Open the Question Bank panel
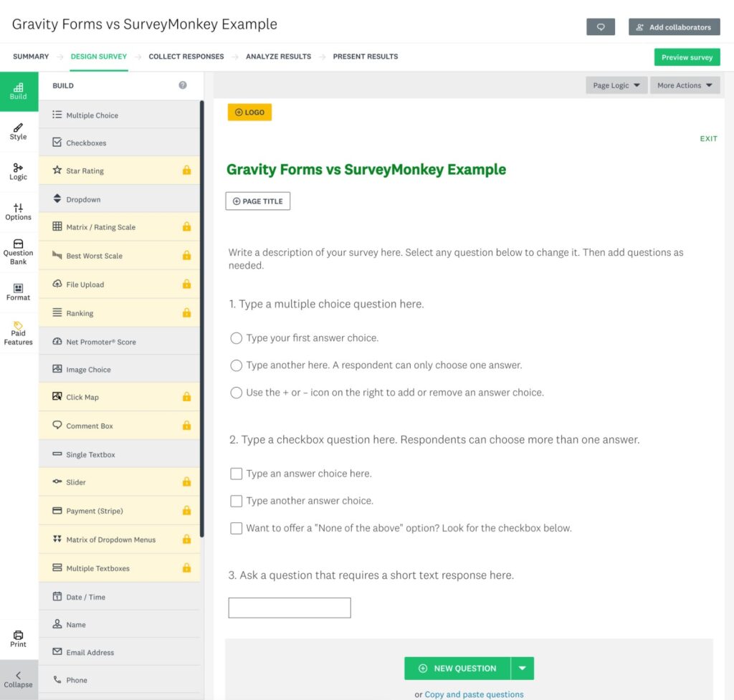This screenshot has width=734, height=700. (x=18, y=251)
